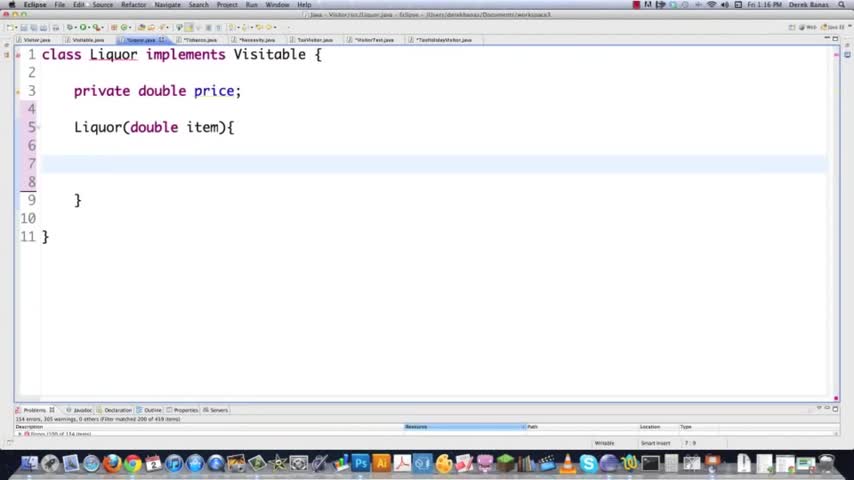Image resolution: width=854 pixels, height=480 pixels.
Task: Click the Save toolbar icon
Action: [24, 27]
